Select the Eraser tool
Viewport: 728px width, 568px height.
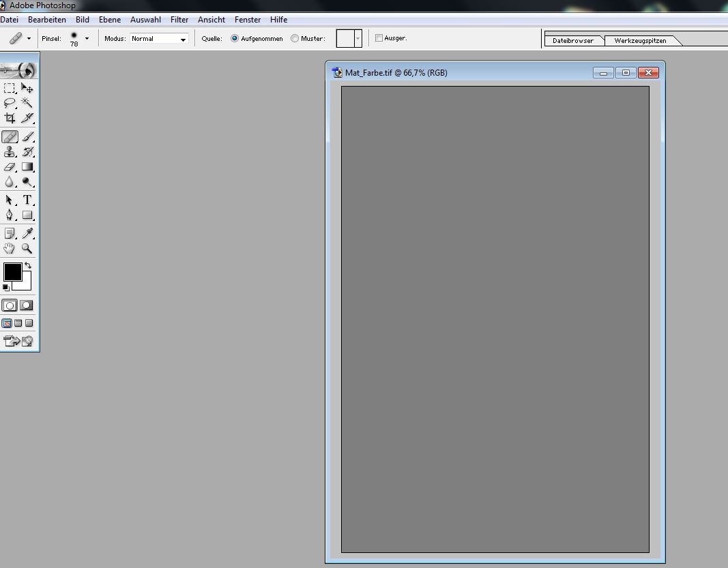(10, 166)
